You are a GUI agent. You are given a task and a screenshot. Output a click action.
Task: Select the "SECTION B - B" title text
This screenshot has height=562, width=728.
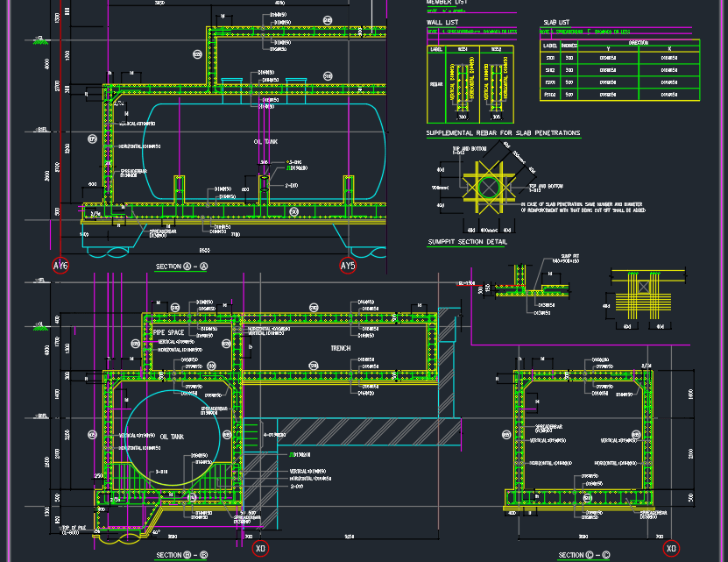181,555
